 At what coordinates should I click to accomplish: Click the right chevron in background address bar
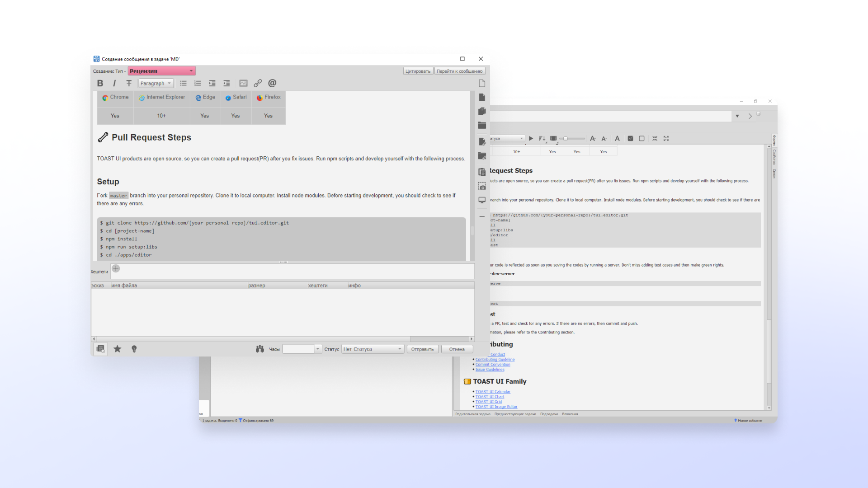[x=750, y=116]
